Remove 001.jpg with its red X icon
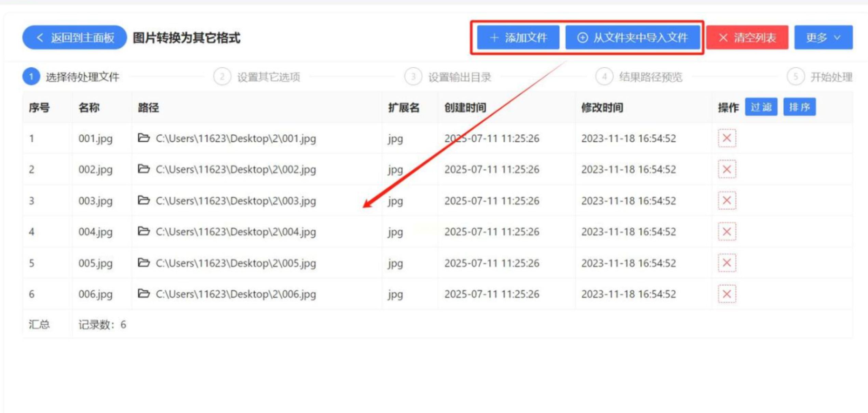Viewport: 868px width, 413px height. pyautogui.click(x=727, y=138)
